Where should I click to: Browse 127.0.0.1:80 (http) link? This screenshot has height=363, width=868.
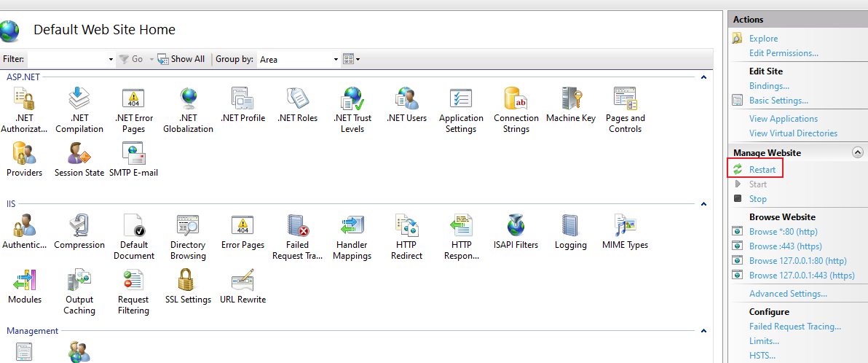coord(797,261)
